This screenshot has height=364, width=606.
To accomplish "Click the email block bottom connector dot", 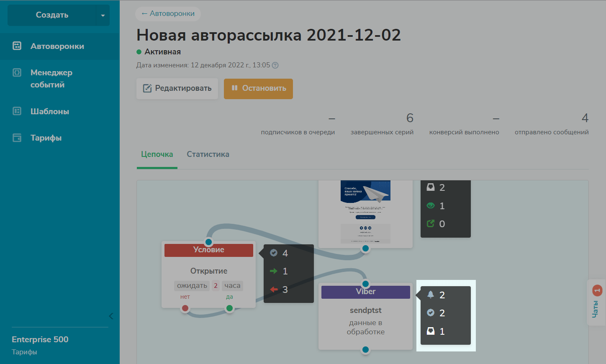I will (x=365, y=249).
